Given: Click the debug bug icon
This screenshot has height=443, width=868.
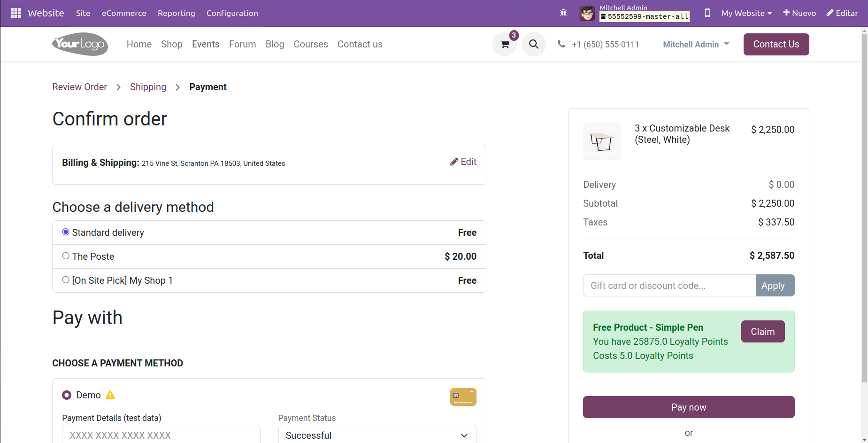Looking at the screenshot, I should coord(563,13).
